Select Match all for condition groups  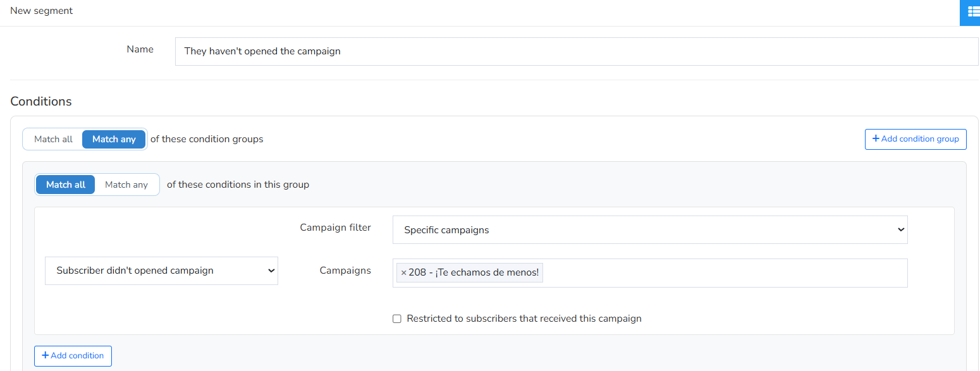click(x=53, y=139)
